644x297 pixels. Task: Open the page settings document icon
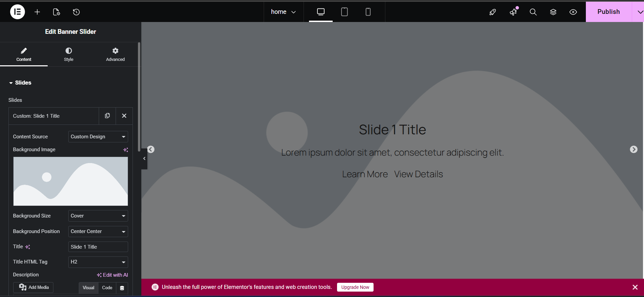56,12
